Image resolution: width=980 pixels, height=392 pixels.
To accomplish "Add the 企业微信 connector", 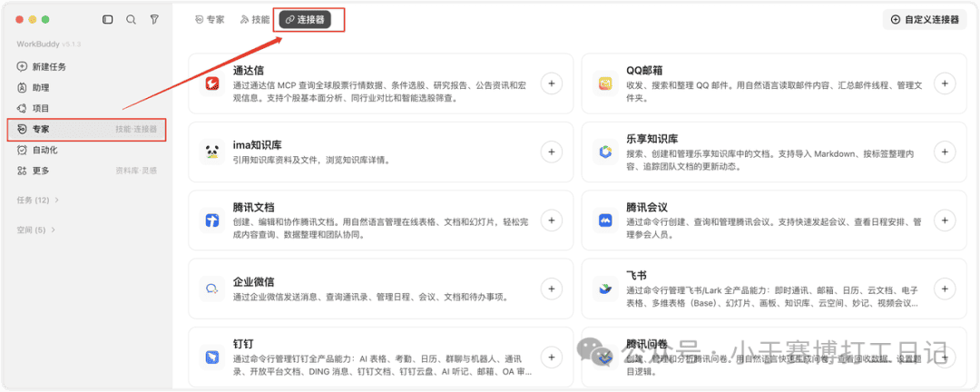I will click(x=552, y=289).
